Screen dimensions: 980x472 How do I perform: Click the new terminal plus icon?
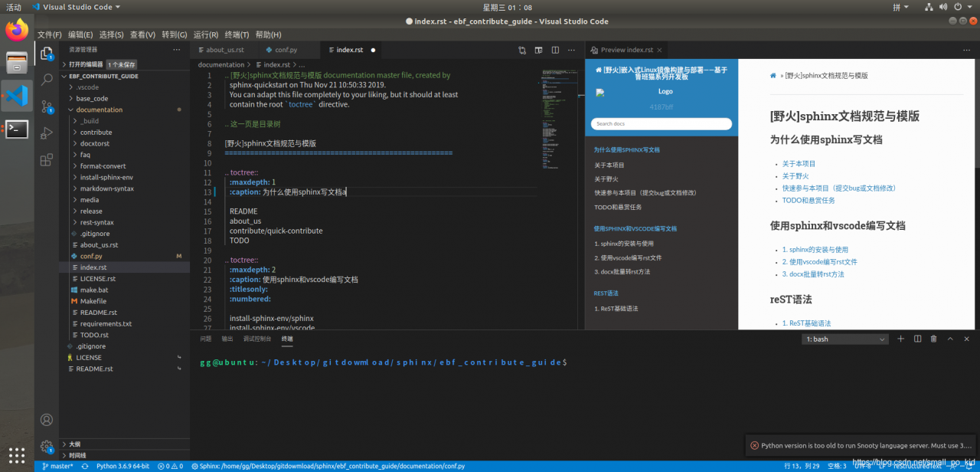(900, 339)
